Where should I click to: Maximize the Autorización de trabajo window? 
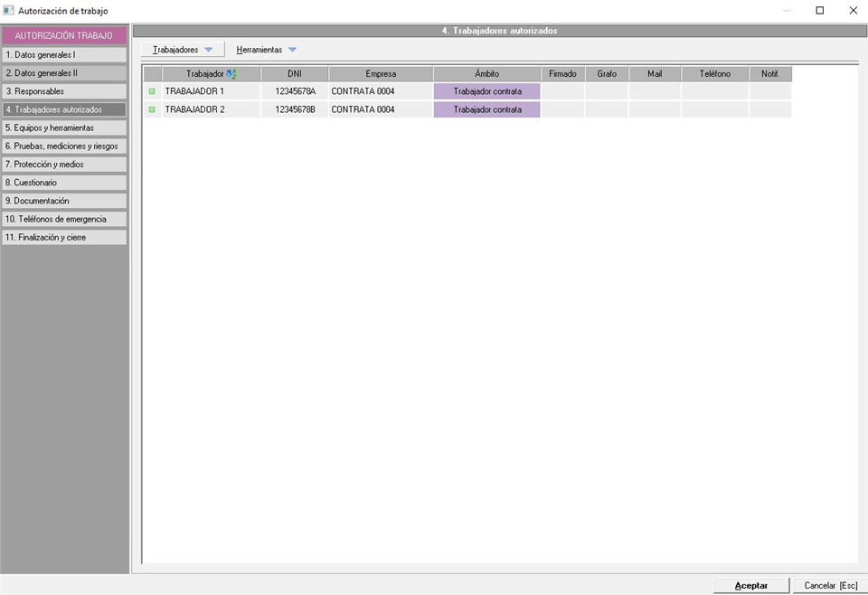pyautogui.click(x=820, y=11)
